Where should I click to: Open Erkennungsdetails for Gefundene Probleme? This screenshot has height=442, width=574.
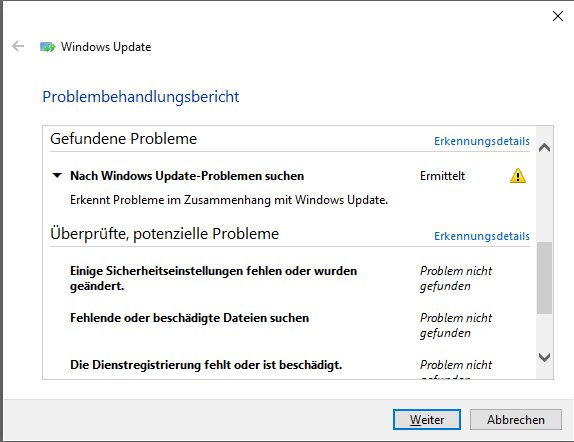482,141
